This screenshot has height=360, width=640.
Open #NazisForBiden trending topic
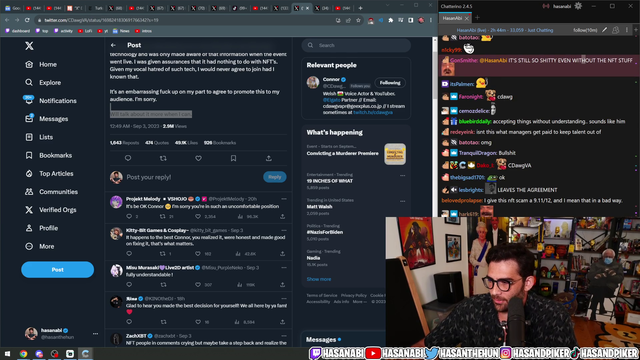pyautogui.click(x=324, y=232)
